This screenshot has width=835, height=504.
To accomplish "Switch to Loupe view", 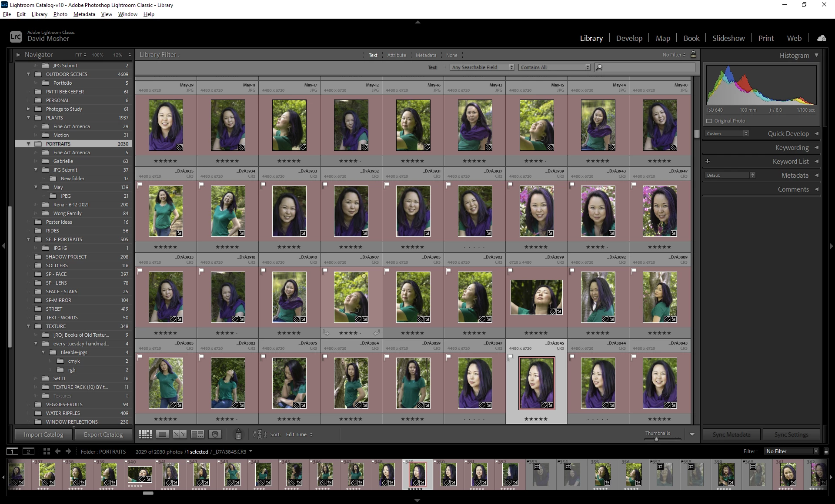I will [x=163, y=434].
